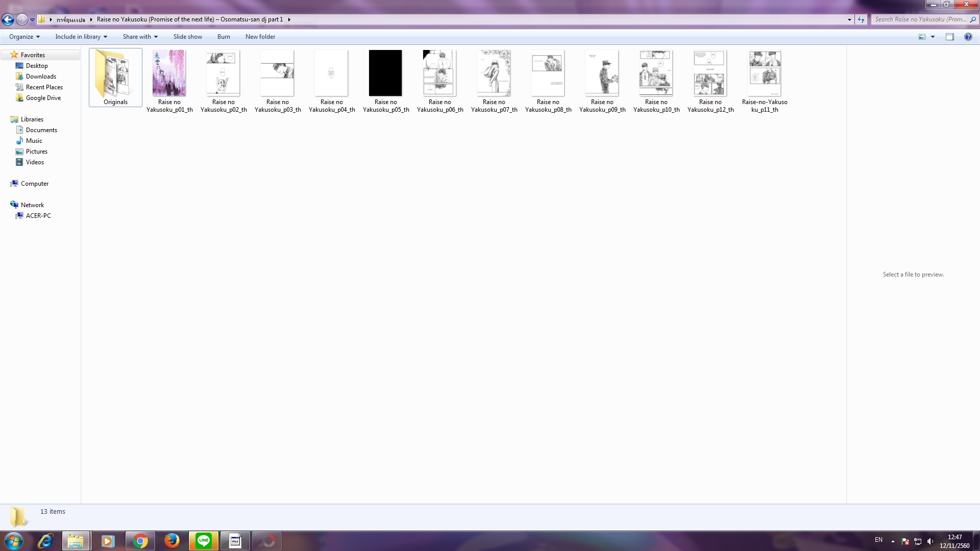Click the New folder button
Viewport: 980px width, 551px height.
pos(260,37)
